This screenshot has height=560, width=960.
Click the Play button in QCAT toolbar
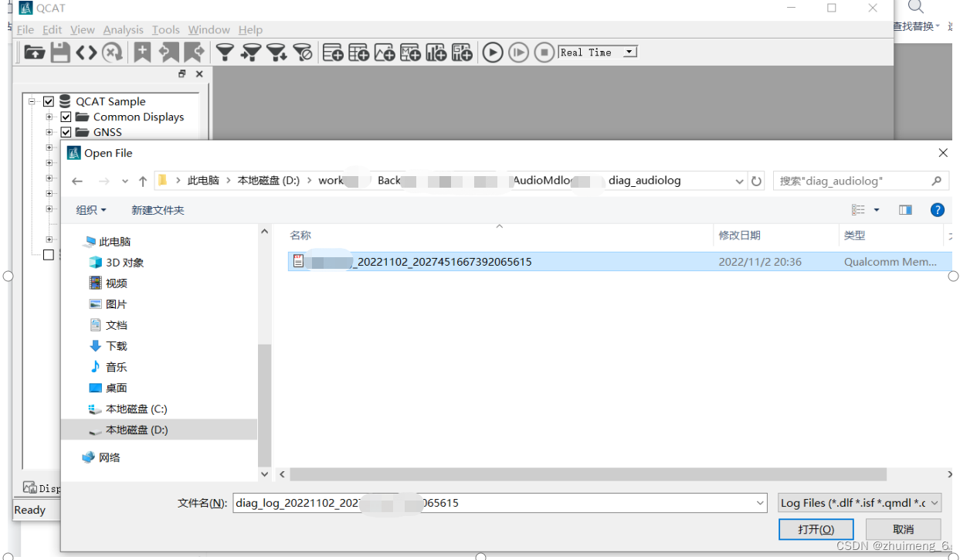(493, 53)
